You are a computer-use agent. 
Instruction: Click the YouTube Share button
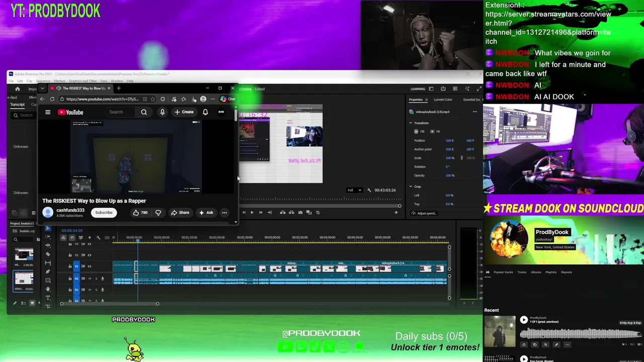click(x=180, y=213)
